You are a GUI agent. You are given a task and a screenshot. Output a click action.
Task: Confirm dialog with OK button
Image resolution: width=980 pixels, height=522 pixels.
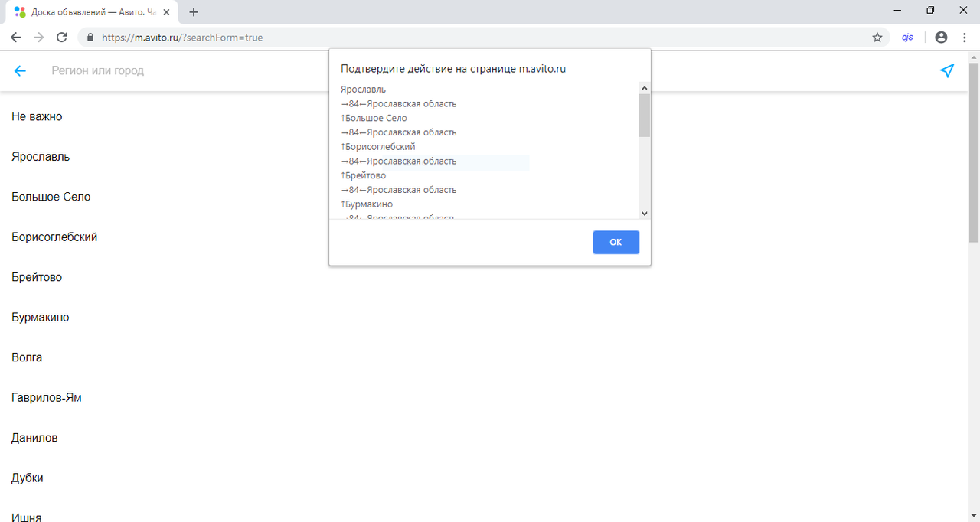[616, 242]
